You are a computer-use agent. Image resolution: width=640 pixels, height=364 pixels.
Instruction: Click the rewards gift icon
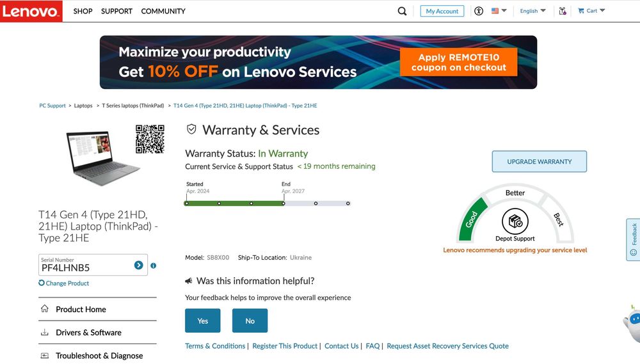pos(563,11)
